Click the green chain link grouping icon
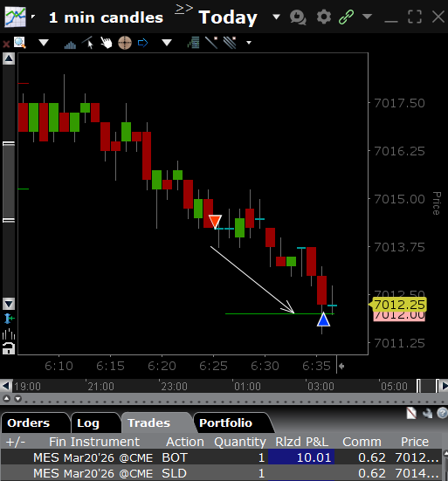The width and height of the screenshot is (448, 481). tap(346, 17)
